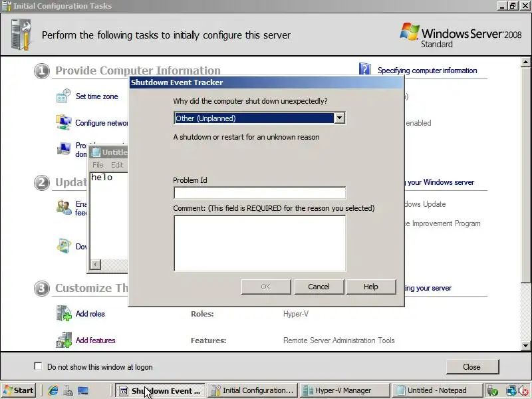Click the Set time zone calendar icon
The width and height of the screenshot is (532, 399).
pos(63,96)
